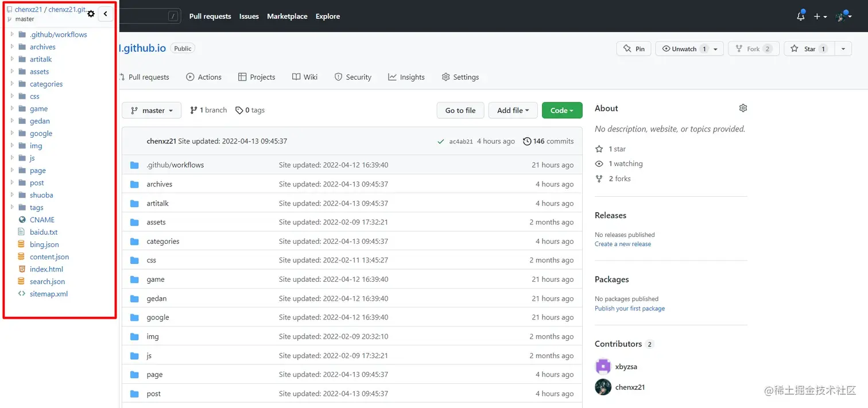The image size is (868, 408).
Task: Open repository About settings gear
Action: tap(743, 108)
